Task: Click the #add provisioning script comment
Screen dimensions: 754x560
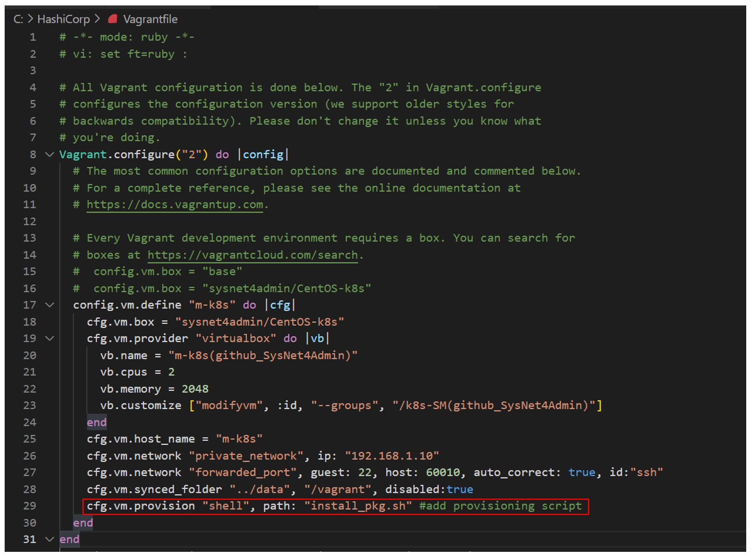Action: 500,506
